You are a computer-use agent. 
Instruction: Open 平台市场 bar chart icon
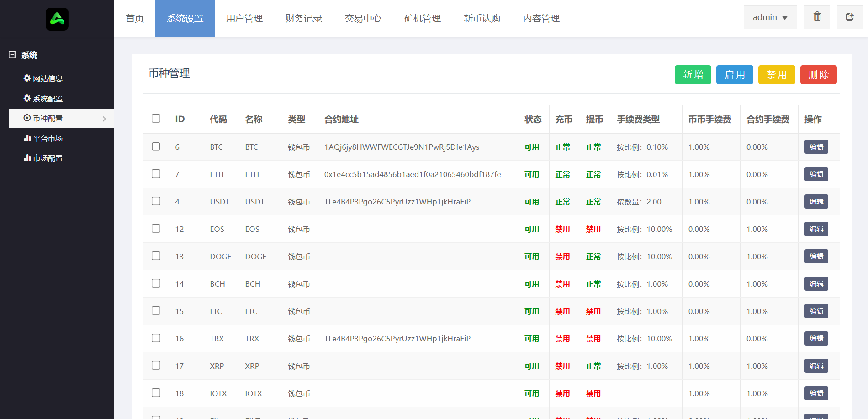pos(27,138)
